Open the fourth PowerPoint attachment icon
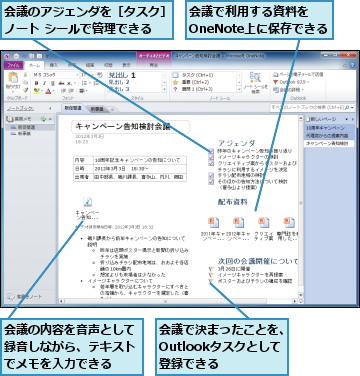This screenshot has width=360, height=376. coord(289,223)
